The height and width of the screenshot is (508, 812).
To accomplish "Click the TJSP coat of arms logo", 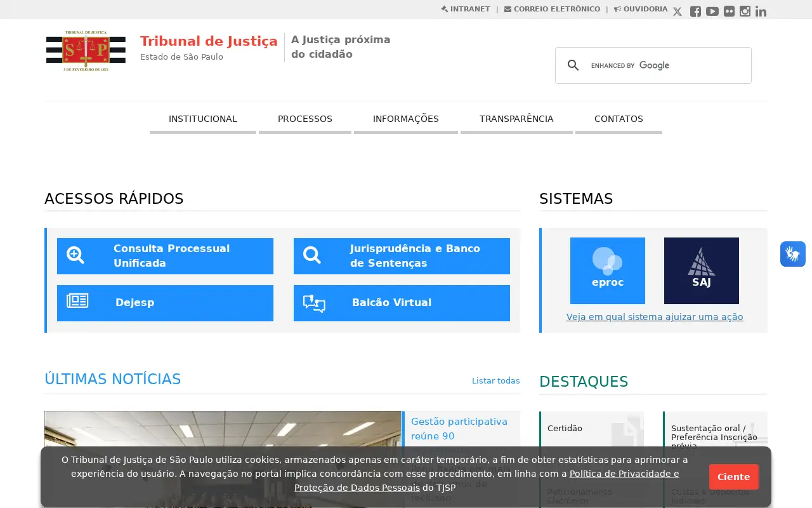I will (x=86, y=51).
